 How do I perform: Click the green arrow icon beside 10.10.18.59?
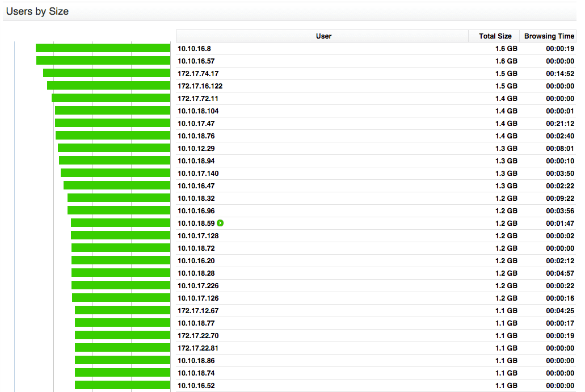point(220,223)
